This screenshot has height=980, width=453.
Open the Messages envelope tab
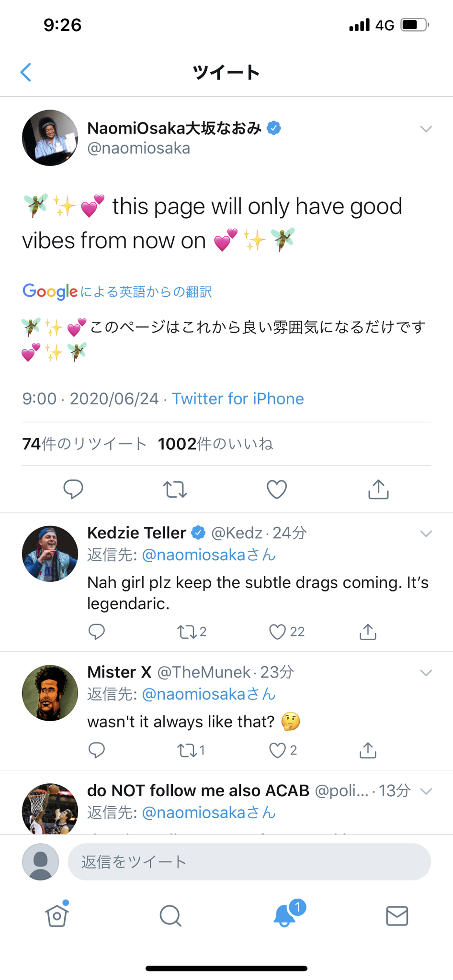397,915
